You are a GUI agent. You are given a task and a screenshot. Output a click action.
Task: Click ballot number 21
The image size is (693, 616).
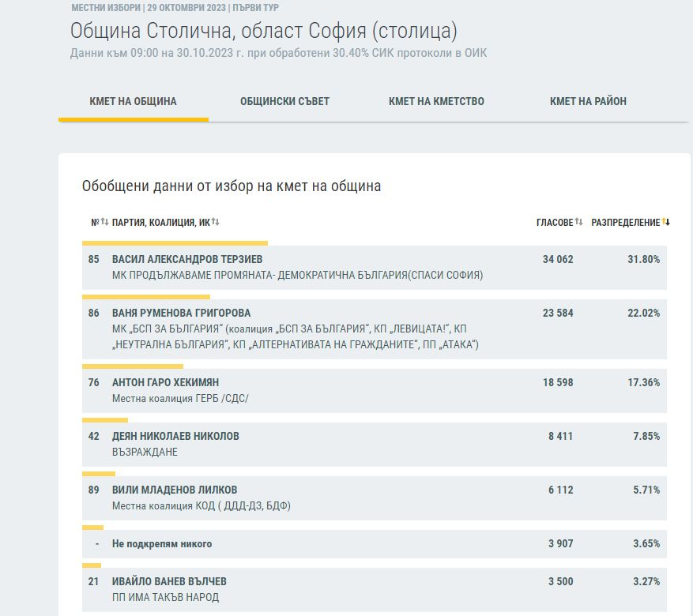94,581
